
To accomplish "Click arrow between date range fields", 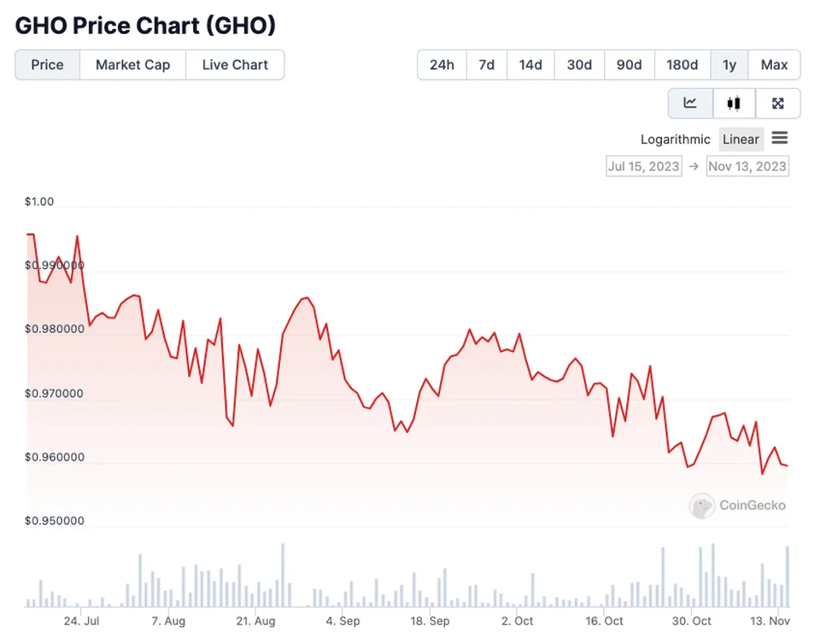I will click(694, 167).
